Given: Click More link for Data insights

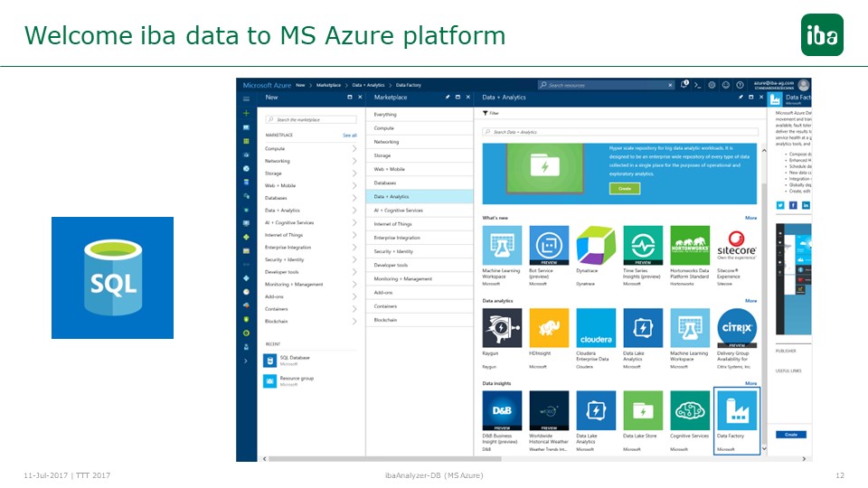Looking at the screenshot, I should coord(750,383).
